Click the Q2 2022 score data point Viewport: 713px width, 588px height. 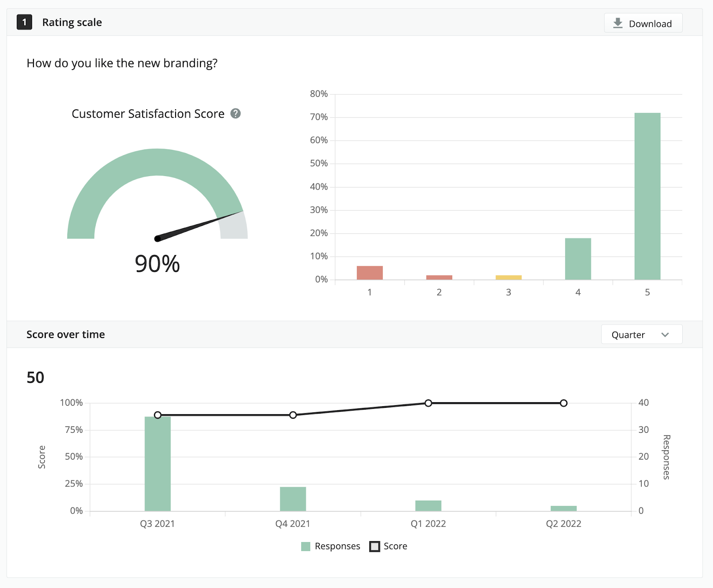pyautogui.click(x=564, y=403)
